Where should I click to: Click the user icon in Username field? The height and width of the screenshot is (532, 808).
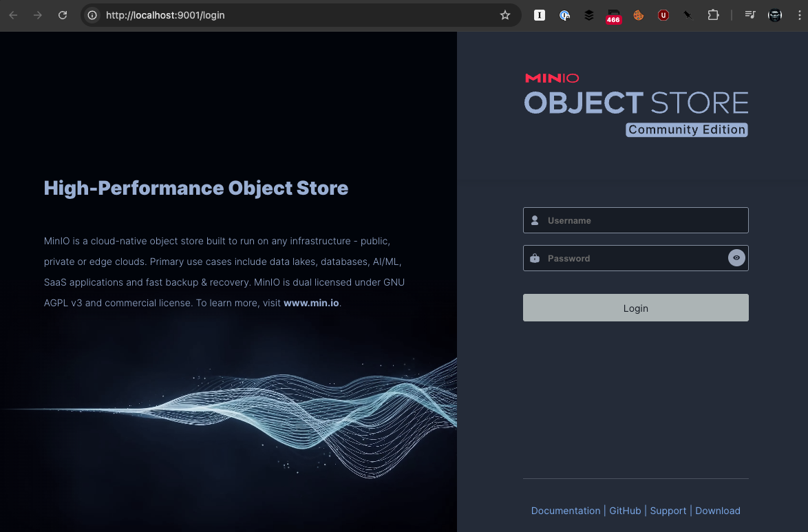[535, 220]
